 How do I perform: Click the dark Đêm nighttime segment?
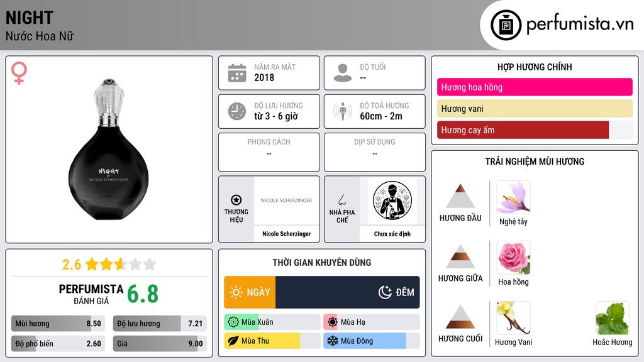click(347, 292)
